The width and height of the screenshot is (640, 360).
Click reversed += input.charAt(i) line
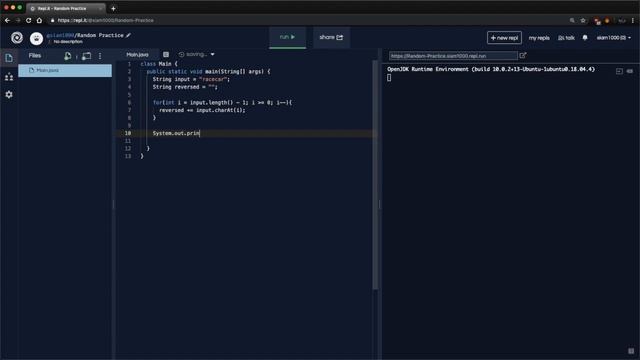click(x=202, y=110)
